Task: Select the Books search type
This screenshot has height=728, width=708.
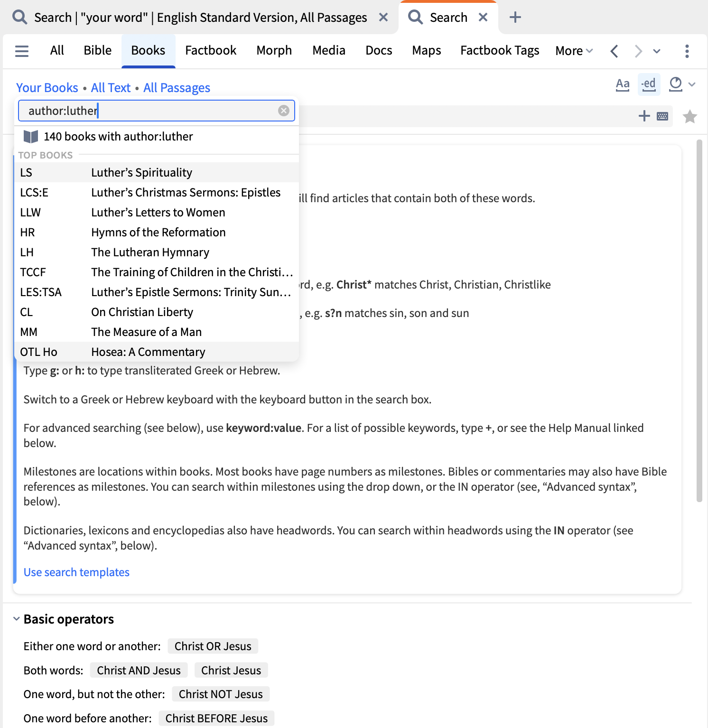Action: tap(149, 50)
